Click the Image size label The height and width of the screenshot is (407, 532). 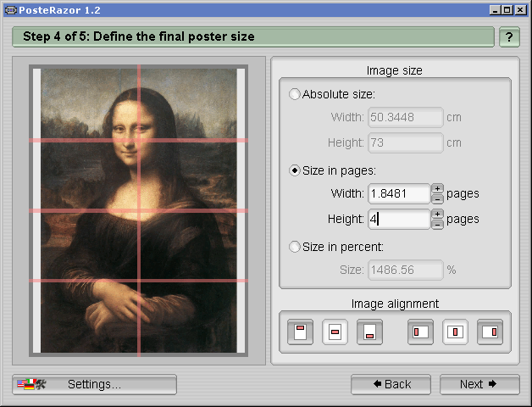[395, 70]
